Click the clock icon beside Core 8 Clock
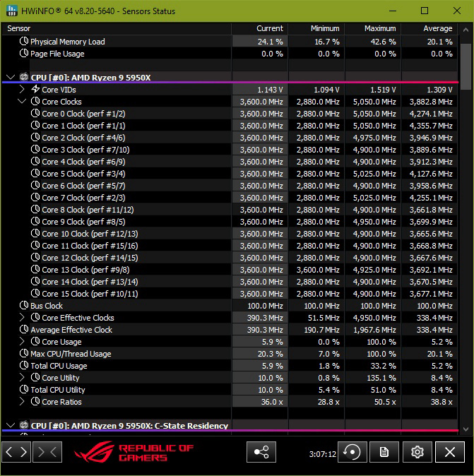This screenshot has width=474, height=476. pyautogui.click(x=35, y=209)
